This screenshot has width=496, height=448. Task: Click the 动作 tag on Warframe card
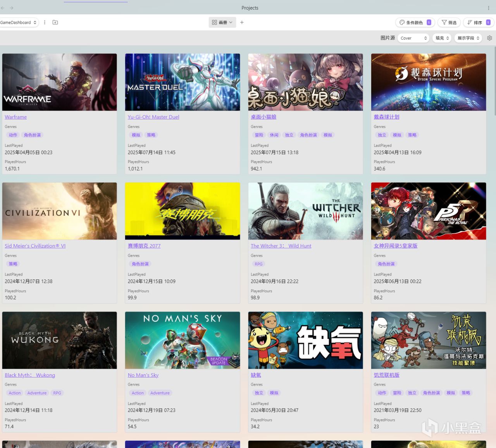(x=13, y=135)
